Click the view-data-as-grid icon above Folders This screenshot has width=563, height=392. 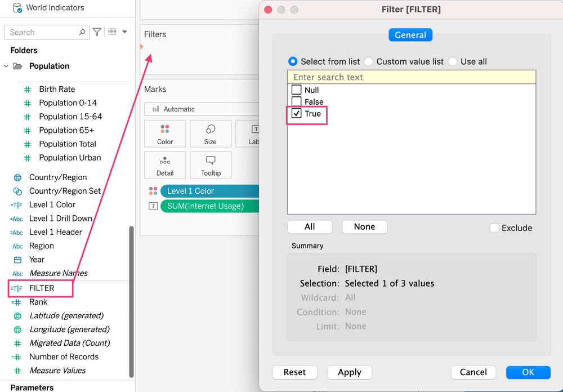(x=112, y=32)
